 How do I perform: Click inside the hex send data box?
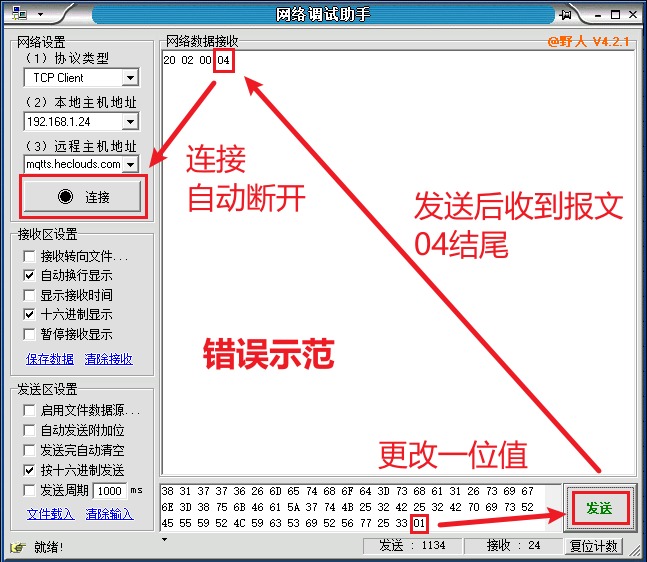coord(360,507)
